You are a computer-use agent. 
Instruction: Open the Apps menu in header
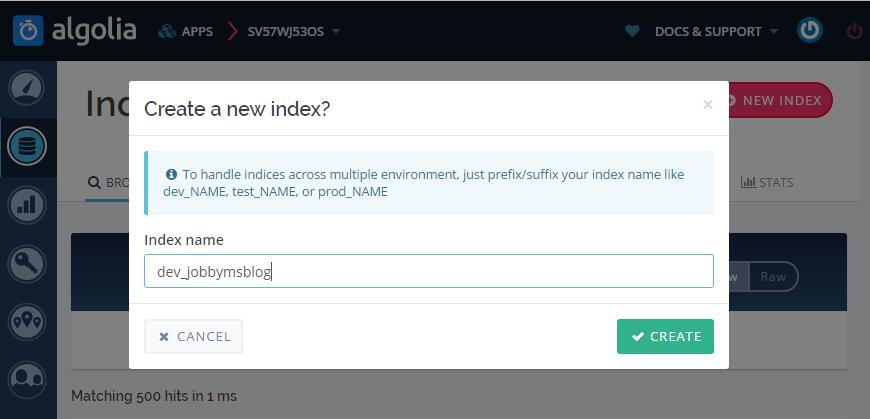(x=185, y=32)
